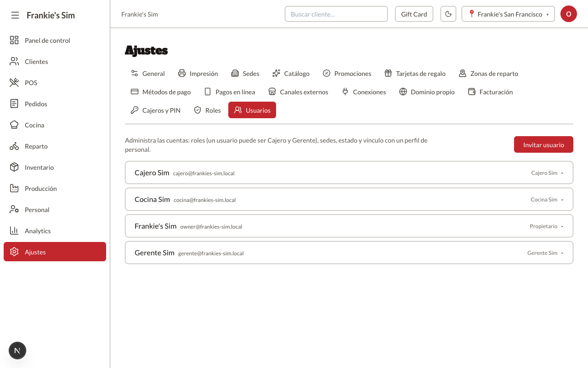Expand Frankie's Sim Propietario row
Image resolution: width=588 pixels, height=368 pixels.
pos(349,226)
